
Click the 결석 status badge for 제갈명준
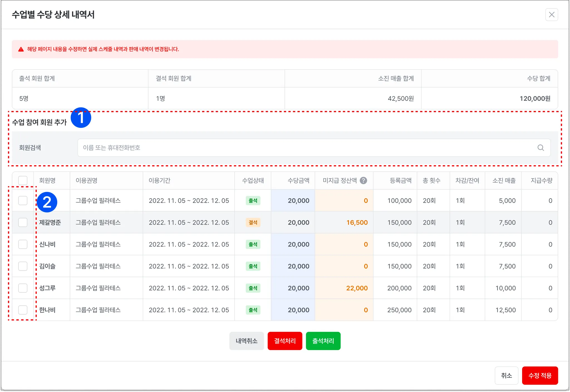tap(253, 223)
